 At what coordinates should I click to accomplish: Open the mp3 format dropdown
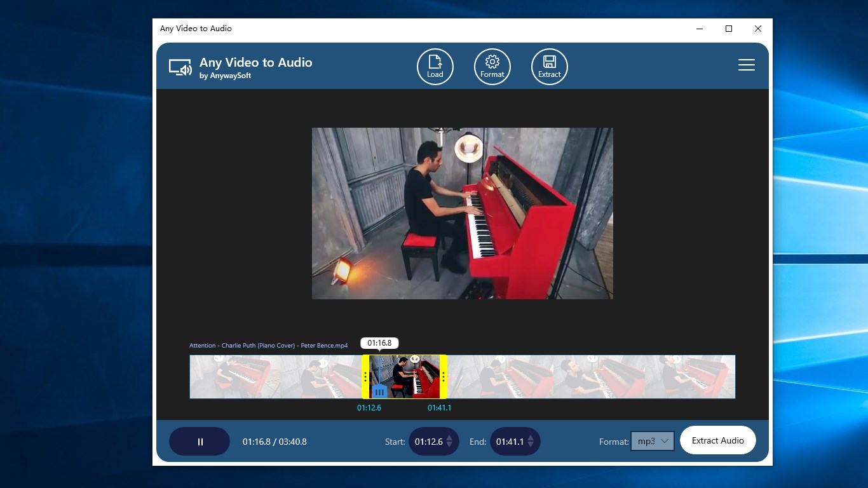point(652,441)
